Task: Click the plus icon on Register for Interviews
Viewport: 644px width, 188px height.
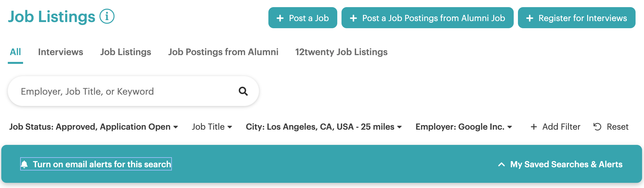Action: click(530, 18)
